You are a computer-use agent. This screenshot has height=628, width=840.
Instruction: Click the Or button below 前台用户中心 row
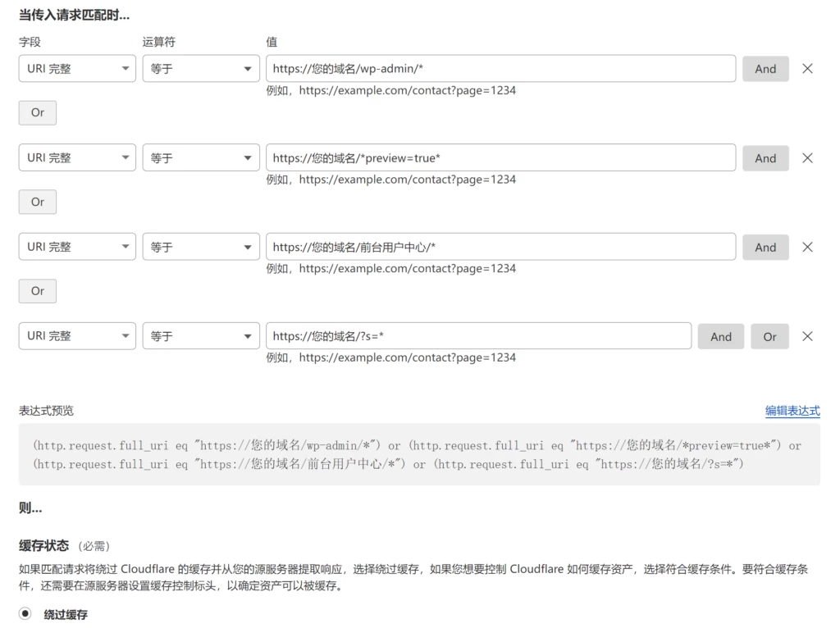[36, 291]
